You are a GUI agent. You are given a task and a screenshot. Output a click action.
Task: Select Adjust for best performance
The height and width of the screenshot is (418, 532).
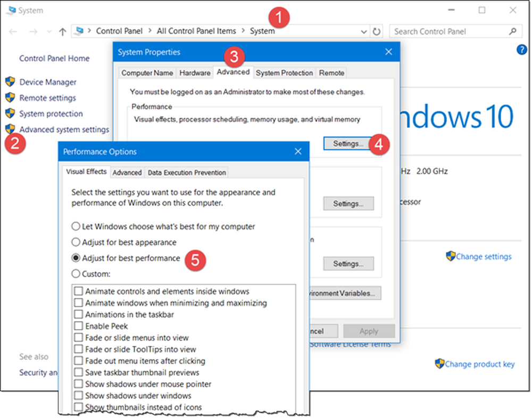point(76,258)
